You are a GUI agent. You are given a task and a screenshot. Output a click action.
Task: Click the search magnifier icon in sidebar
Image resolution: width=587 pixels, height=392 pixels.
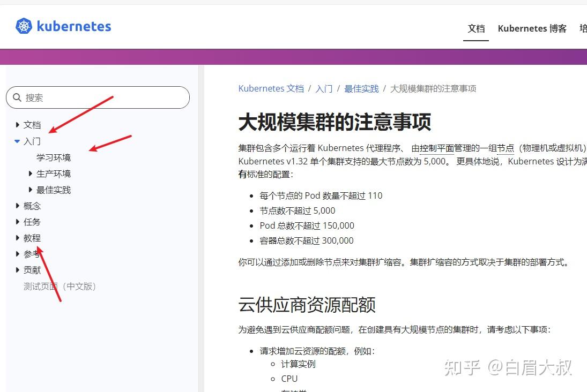(x=16, y=97)
